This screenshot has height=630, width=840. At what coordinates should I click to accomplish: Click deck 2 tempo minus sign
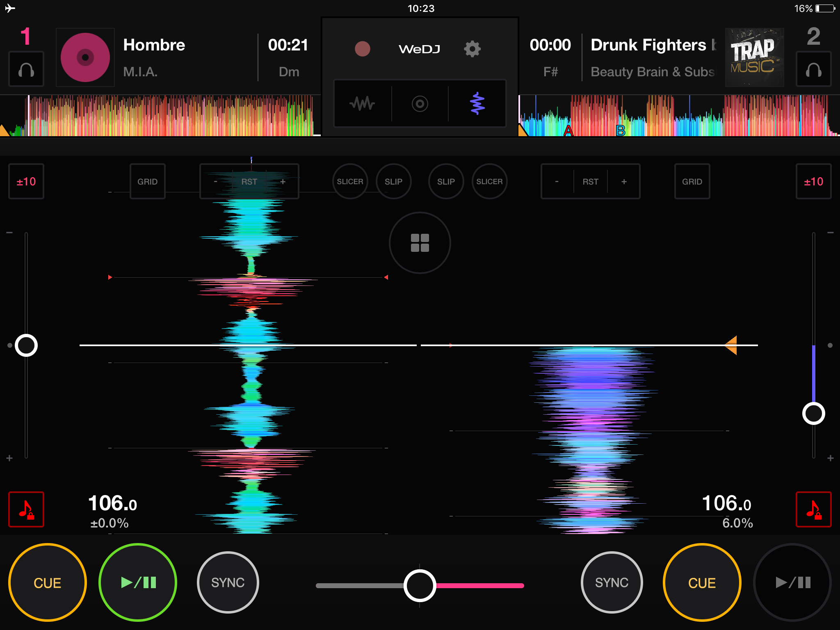pos(831,233)
